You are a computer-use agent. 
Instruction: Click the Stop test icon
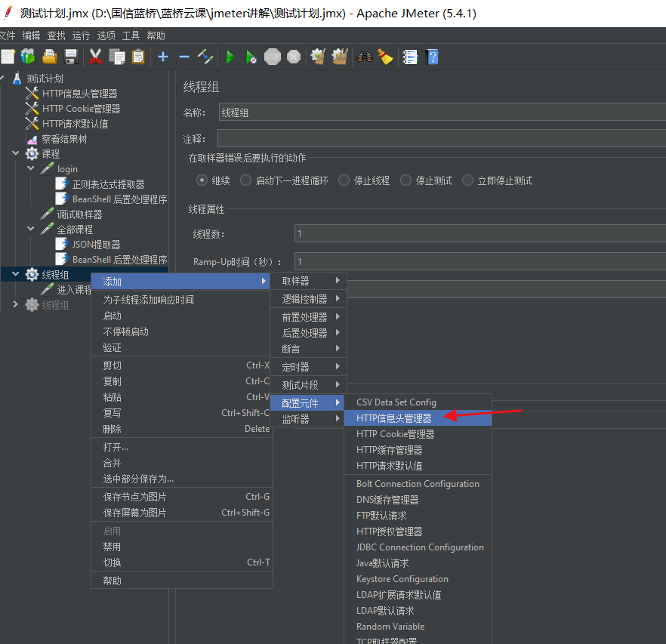pos(273,57)
